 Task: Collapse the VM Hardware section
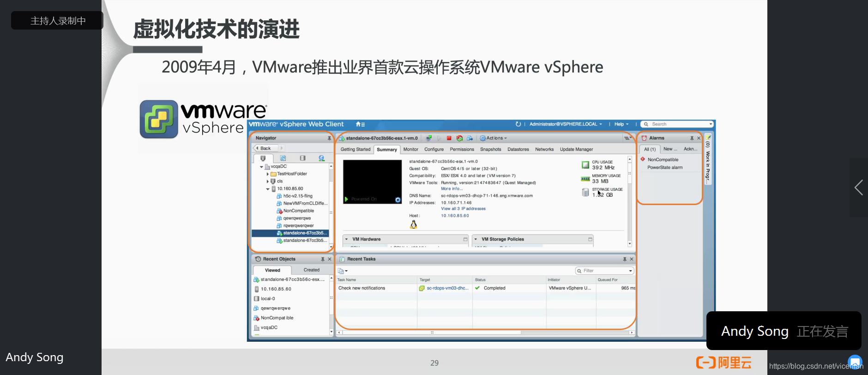pos(346,239)
